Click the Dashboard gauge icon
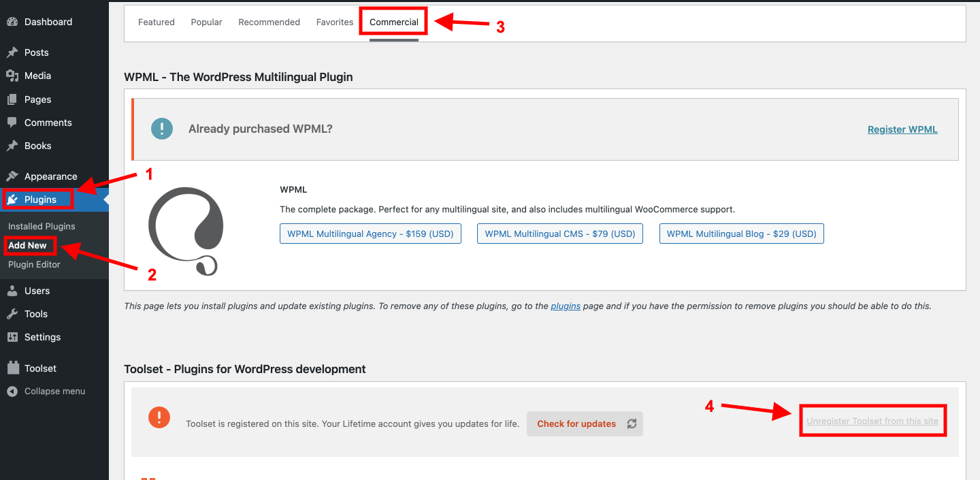Image resolution: width=980 pixels, height=480 pixels. (x=12, y=22)
